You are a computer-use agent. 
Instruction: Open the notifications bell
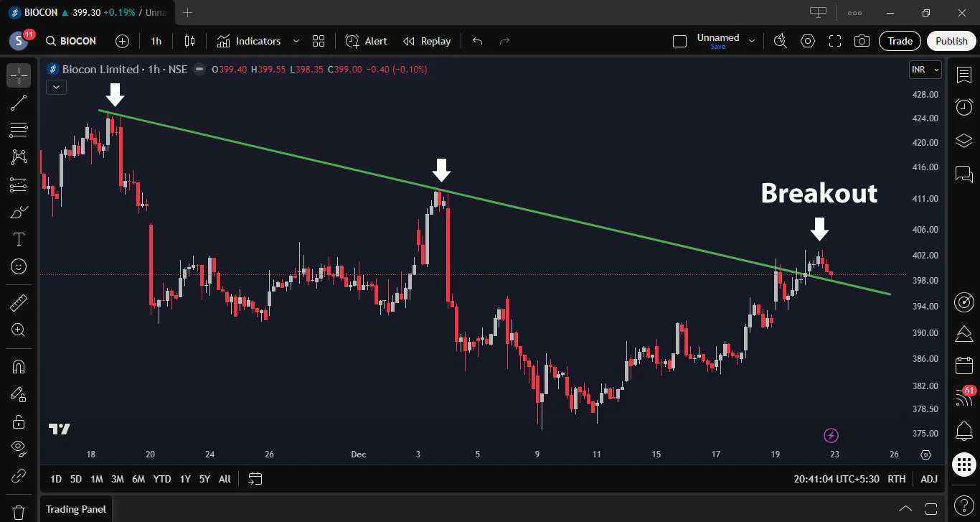[963, 432]
